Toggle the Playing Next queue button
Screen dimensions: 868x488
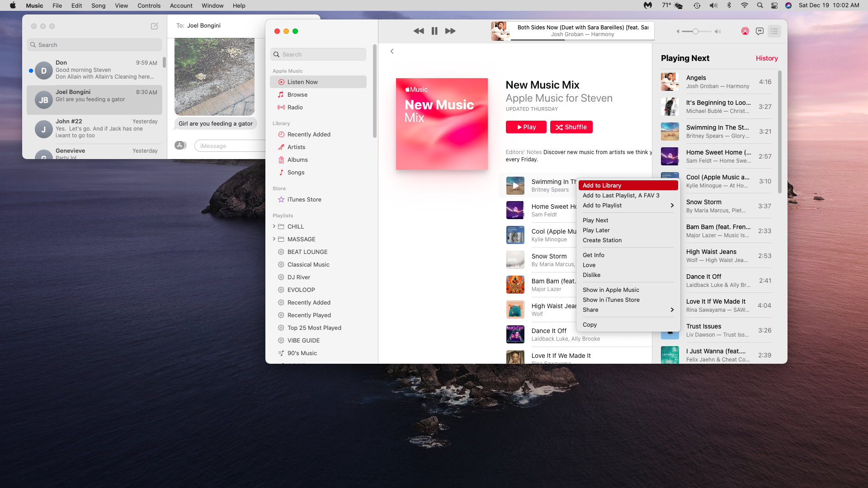point(774,31)
